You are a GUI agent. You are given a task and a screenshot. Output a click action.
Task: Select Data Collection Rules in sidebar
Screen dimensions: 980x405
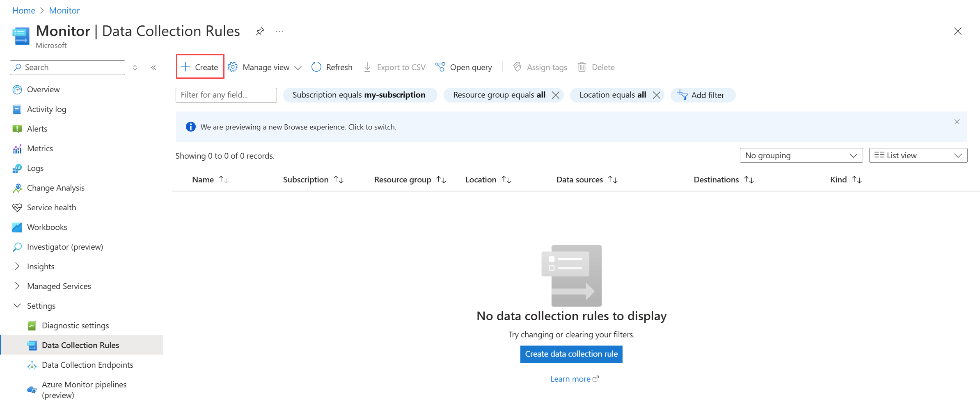click(82, 345)
